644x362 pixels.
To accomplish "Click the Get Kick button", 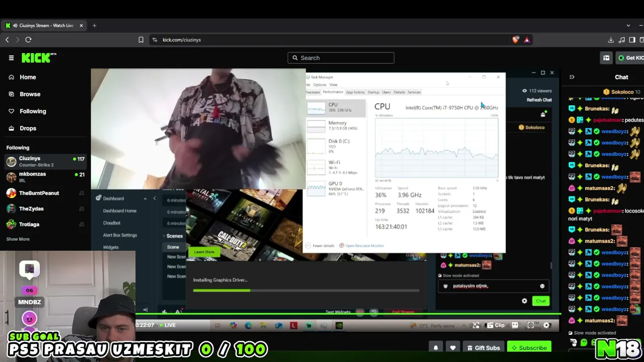I will point(630,58).
